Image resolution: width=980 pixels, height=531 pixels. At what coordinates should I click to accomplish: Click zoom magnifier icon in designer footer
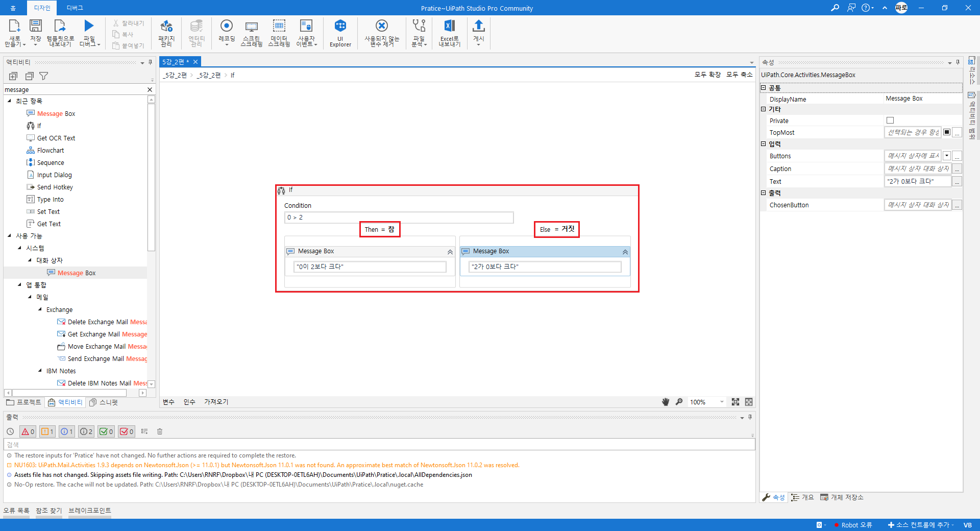(679, 402)
